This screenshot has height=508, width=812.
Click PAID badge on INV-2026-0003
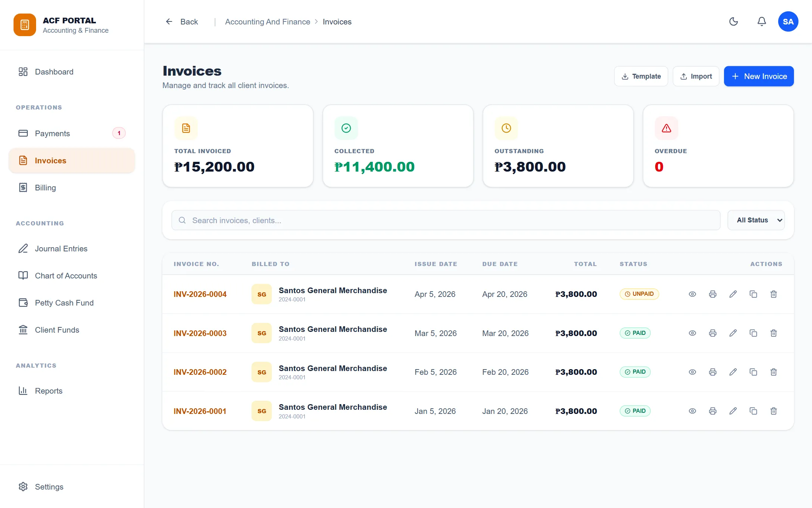635,333
